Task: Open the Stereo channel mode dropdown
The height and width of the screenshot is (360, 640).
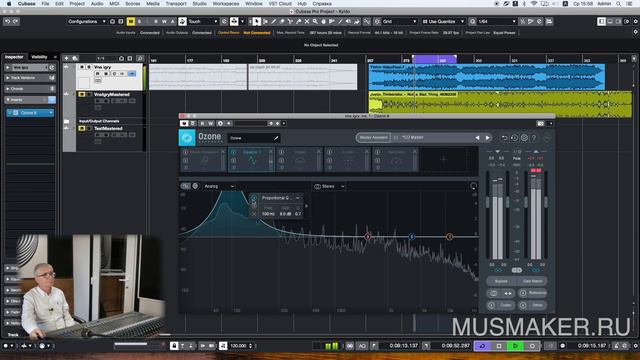Action: 329,187
